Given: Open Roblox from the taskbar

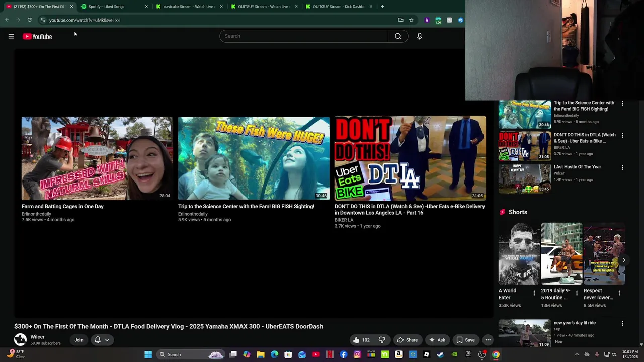Looking at the screenshot, I should click(426, 354).
